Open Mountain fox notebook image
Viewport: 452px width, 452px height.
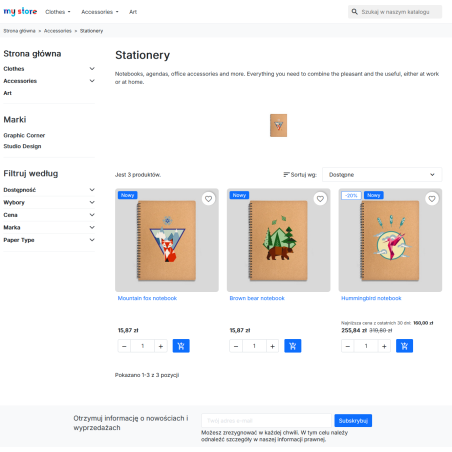(167, 240)
